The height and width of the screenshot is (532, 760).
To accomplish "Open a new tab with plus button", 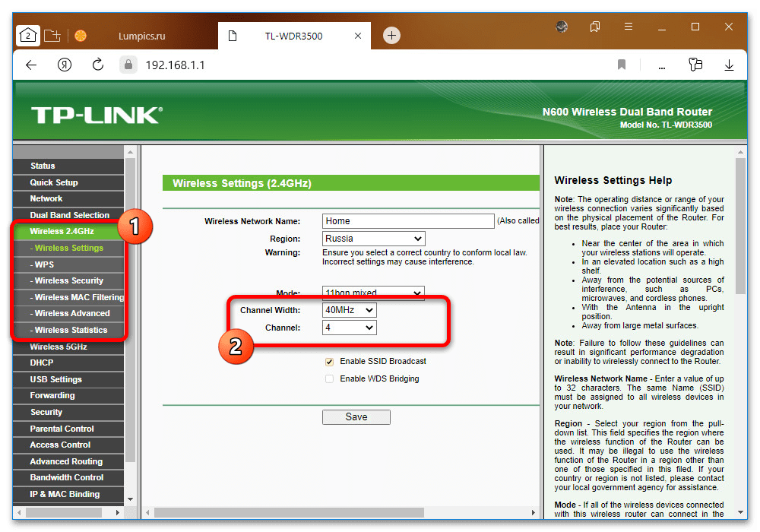I will click(x=391, y=35).
